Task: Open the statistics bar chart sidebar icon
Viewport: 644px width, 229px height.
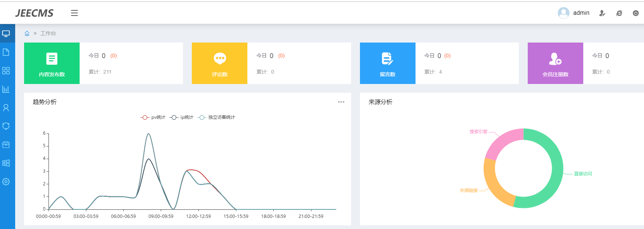Action: (x=6, y=89)
